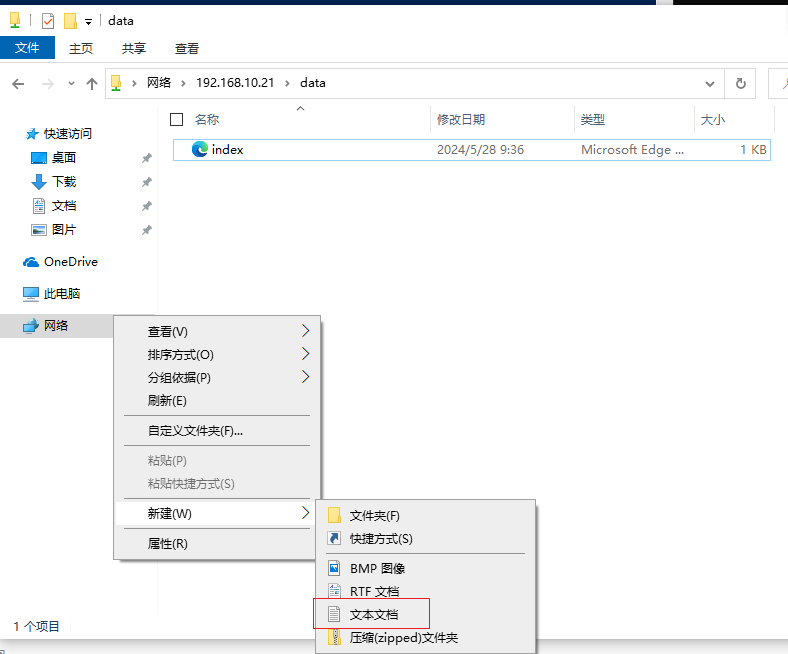
Task: Click the up one level arrow
Action: [91, 83]
